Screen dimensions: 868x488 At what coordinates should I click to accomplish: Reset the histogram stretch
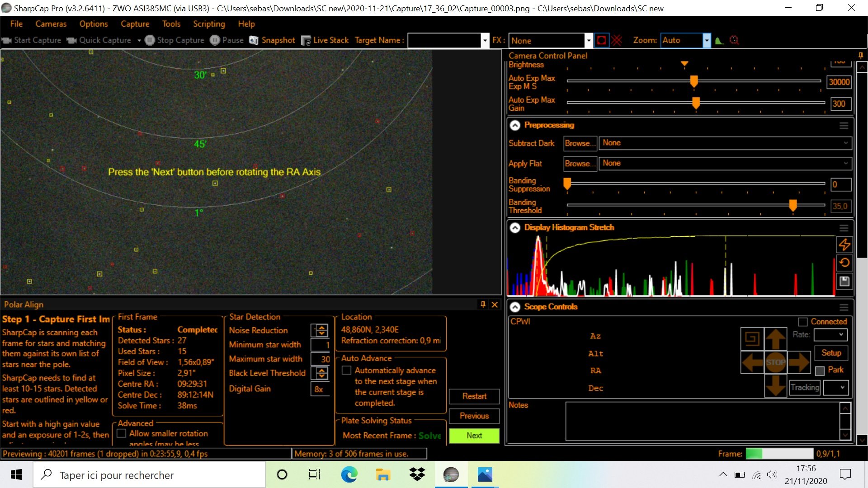tap(844, 263)
